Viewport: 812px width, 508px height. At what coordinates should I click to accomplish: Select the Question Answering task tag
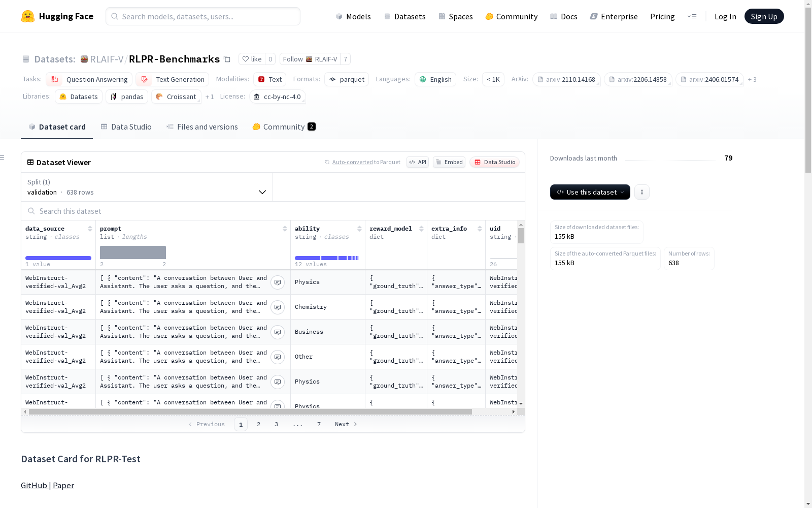89,79
